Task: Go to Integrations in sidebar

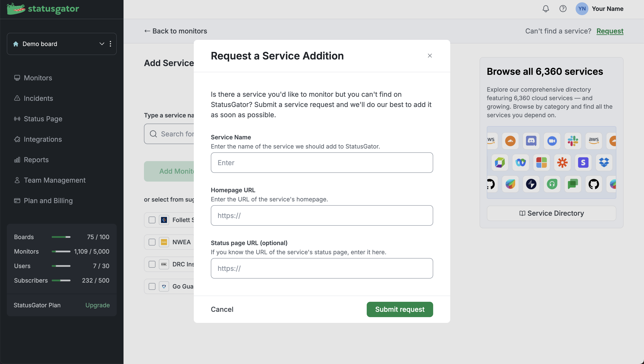Action: pos(43,139)
